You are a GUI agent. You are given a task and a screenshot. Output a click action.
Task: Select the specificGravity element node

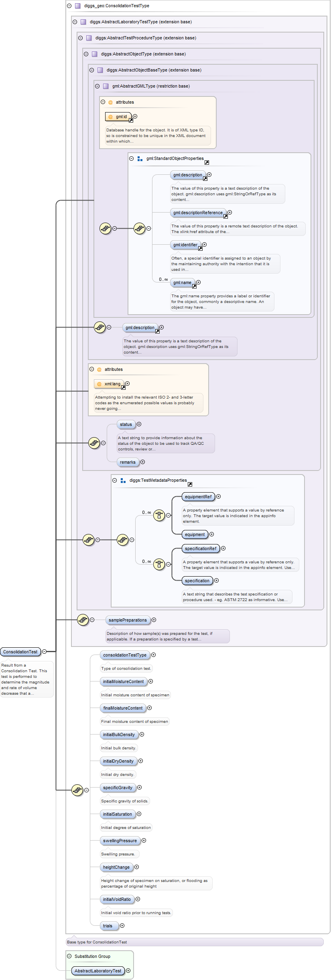tap(118, 788)
